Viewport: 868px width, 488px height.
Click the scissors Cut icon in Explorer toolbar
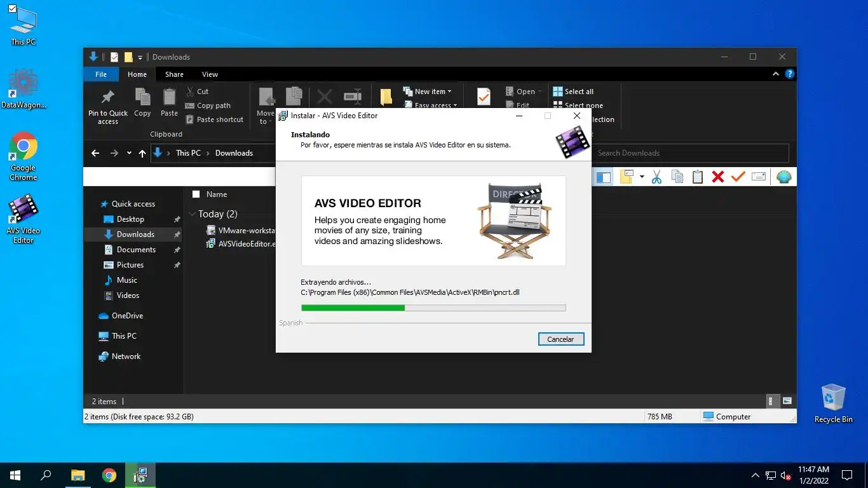[x=656, y=177]
